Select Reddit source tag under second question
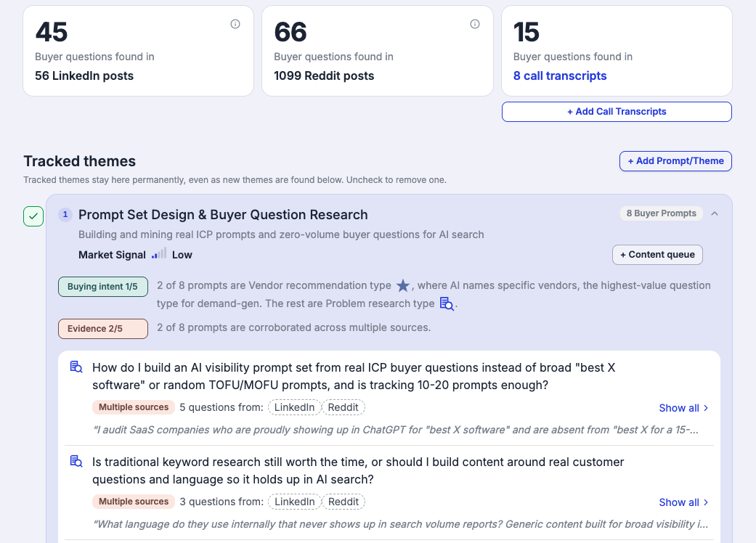 pos(344,502)
